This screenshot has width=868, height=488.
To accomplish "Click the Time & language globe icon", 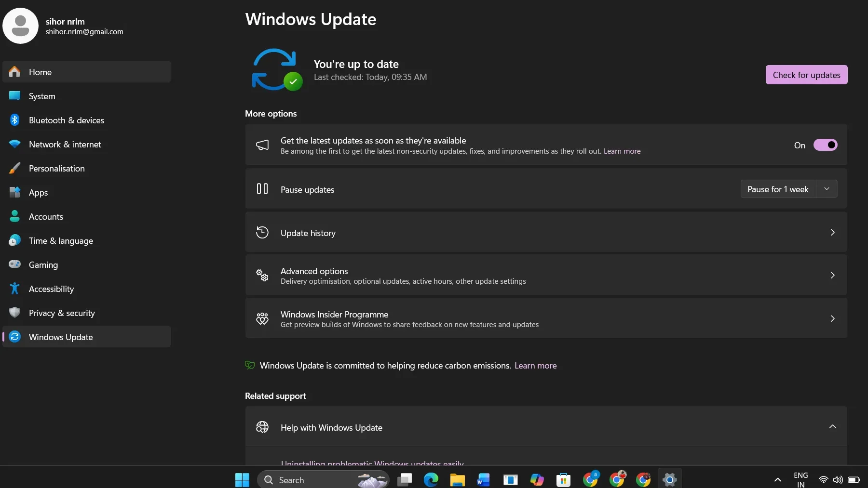I will point(15,240).
